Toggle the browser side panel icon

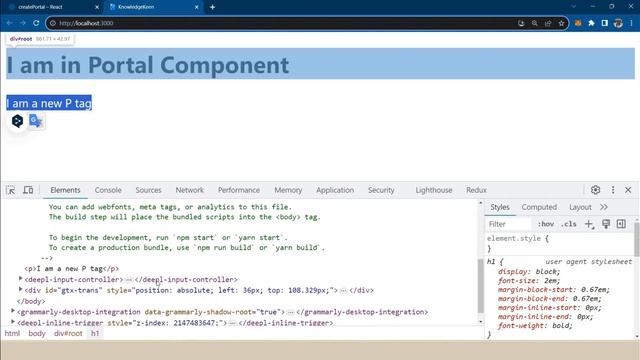pyautogui.click(x=605, y=23)
